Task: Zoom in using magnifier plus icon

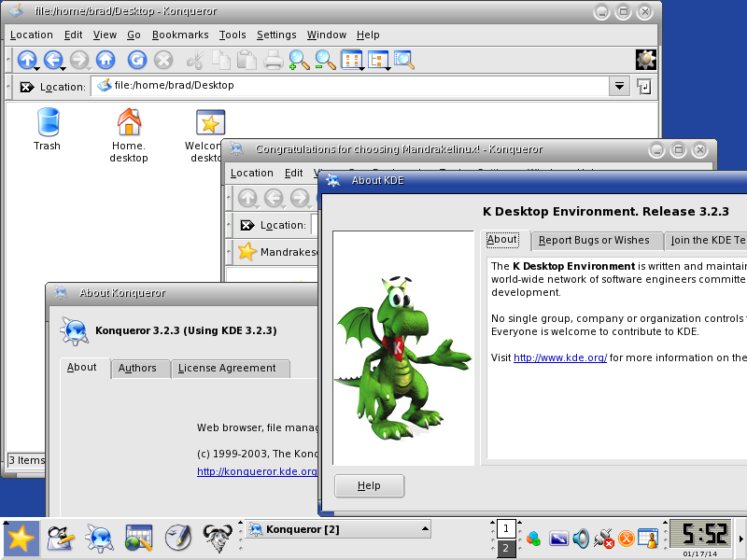Action: click(299, 61)
